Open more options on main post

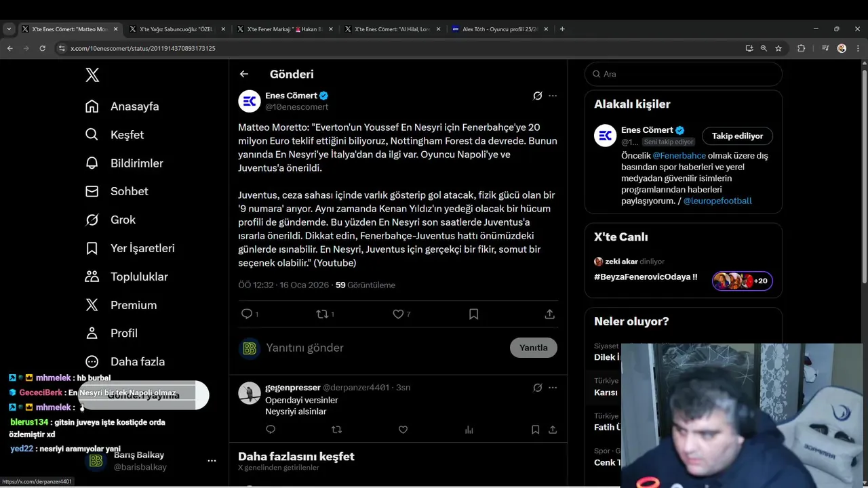[x=553, y=96]
